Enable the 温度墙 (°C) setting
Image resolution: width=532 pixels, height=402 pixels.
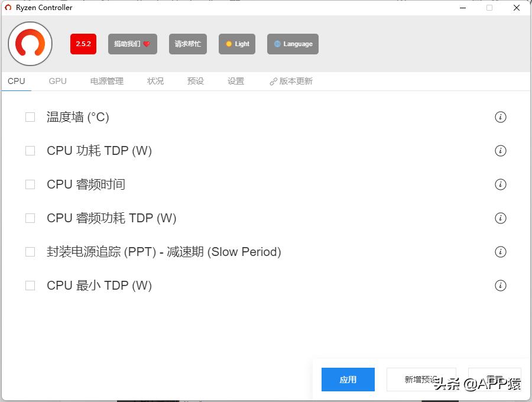coord(30,117)
